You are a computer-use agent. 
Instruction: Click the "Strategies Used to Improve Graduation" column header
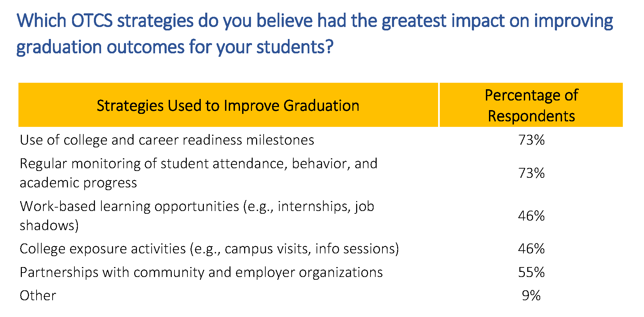click(x=228, y=105)
